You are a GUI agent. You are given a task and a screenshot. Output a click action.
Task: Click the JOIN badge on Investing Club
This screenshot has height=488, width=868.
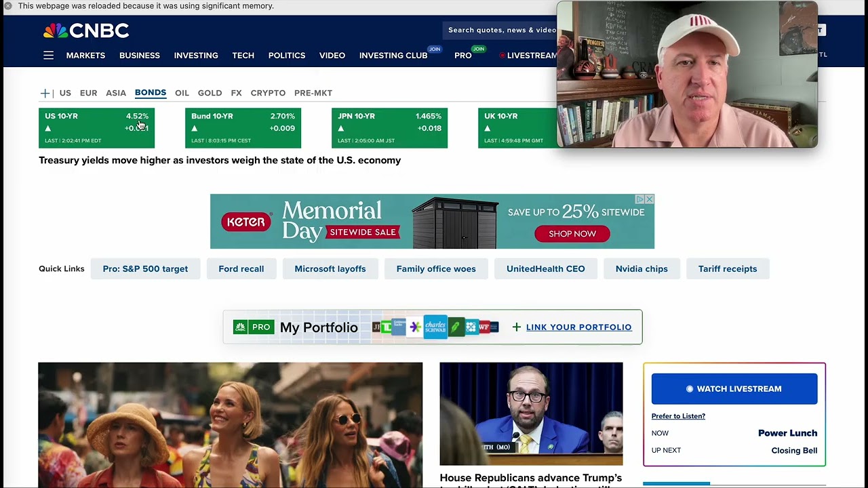coord(435,49)
